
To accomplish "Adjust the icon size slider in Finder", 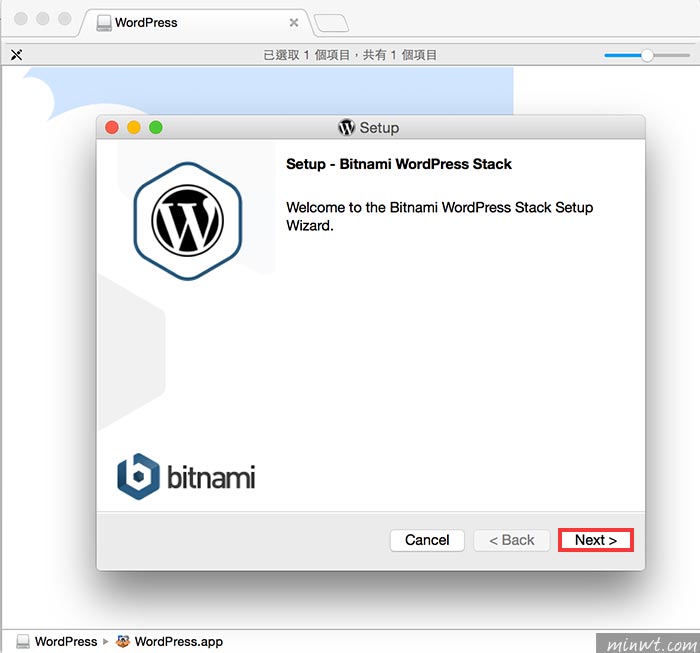I will [x=647, y=55].
